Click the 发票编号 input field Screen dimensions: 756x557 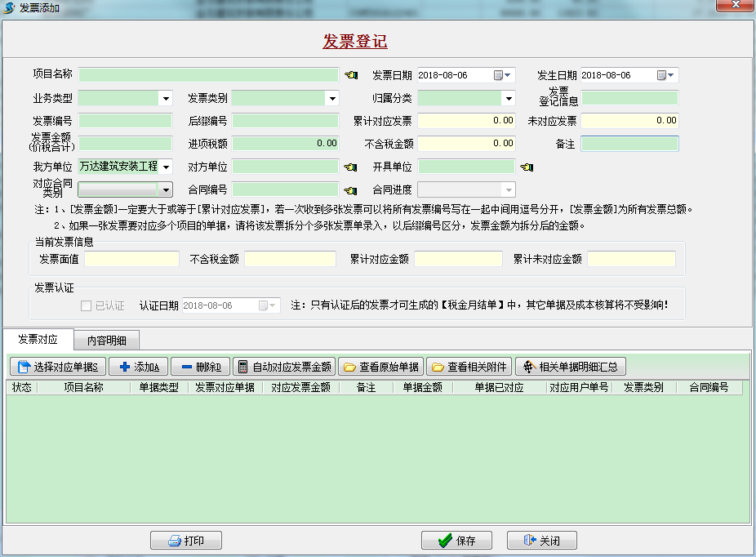click(125, 121)
